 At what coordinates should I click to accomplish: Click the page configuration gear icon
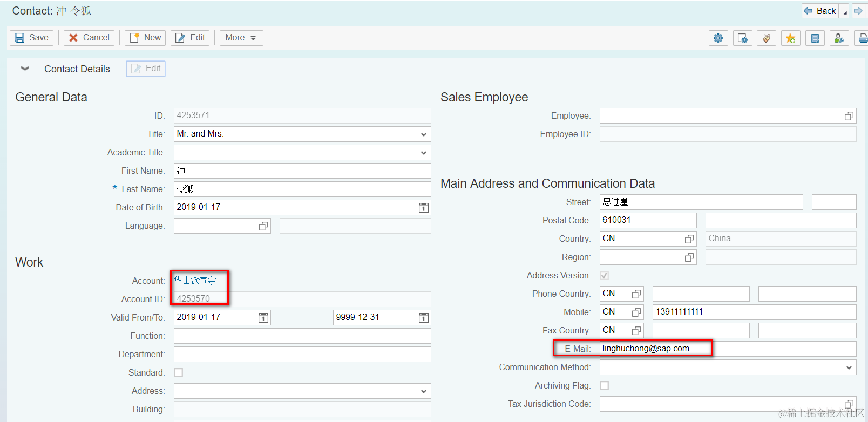click(743, 38)
